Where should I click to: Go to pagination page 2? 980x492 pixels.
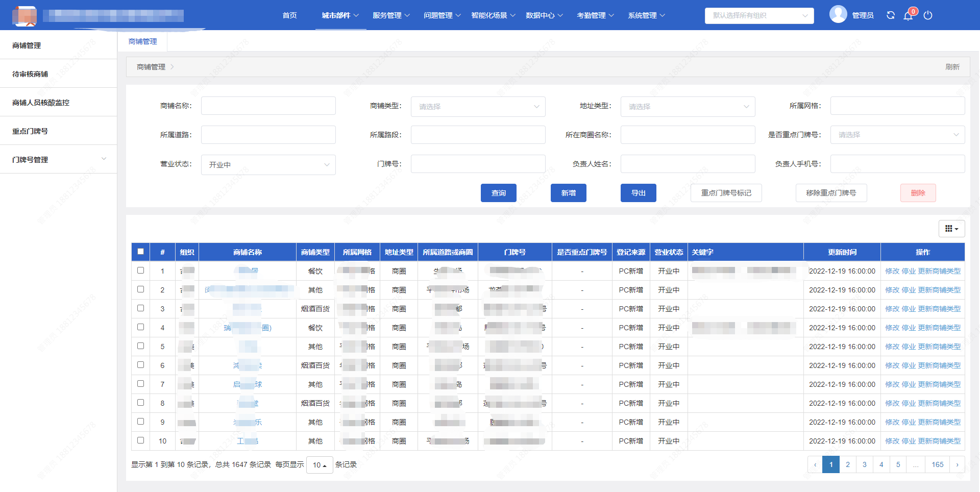848,464
